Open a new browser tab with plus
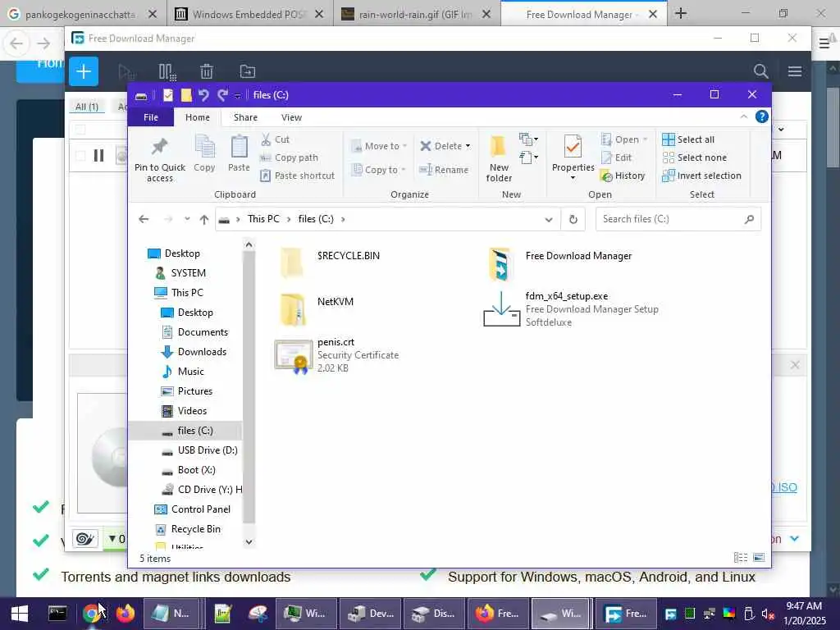840x630 pixels. coord(680,13)
